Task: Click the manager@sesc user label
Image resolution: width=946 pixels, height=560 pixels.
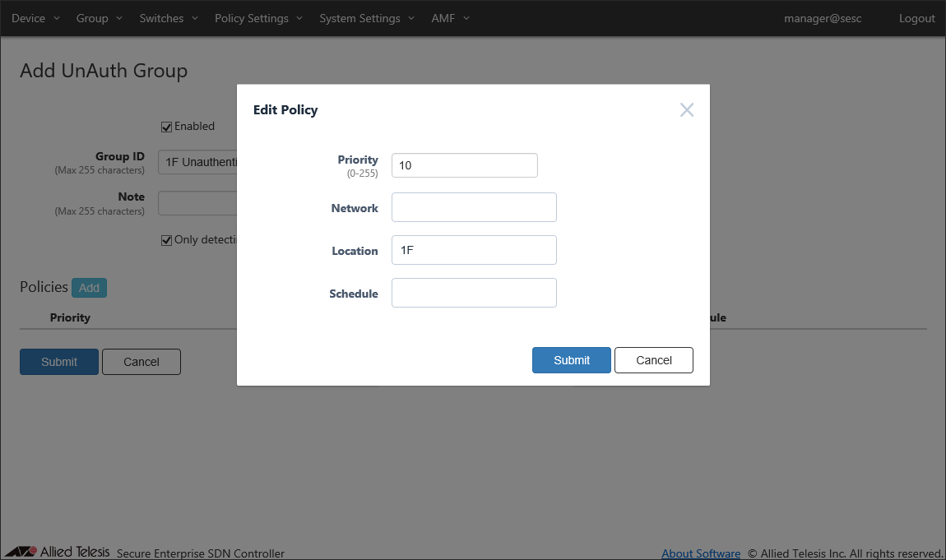Action: pyautogui.click(x=823, y=18)
